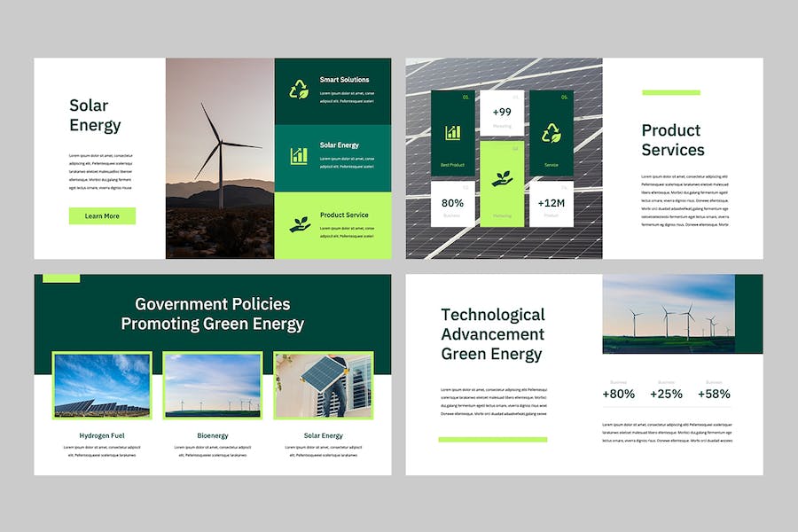Open the Bioenergy wind farm image
Viewport: 798px width, 532px height.
[x=213, y=386]
